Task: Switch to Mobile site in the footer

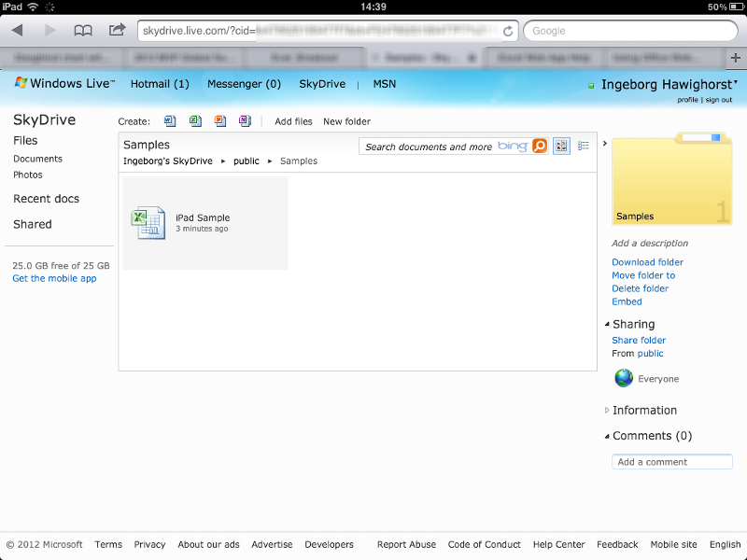Action: (673, 544)
